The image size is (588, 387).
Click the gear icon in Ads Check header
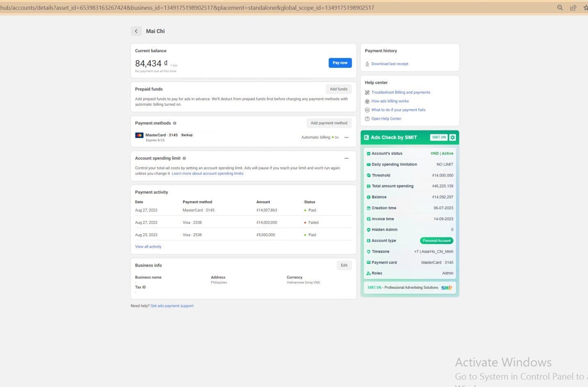click(453, 137)
